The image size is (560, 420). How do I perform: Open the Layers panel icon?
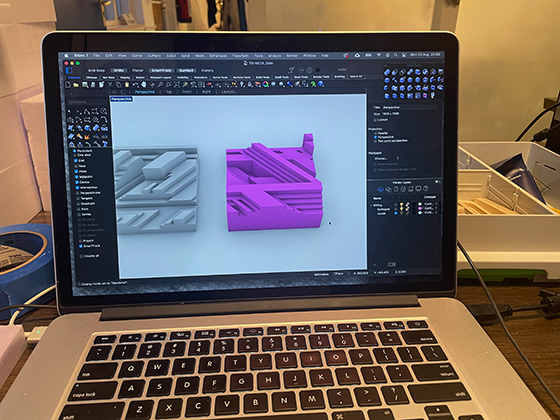tap(380, 189)
